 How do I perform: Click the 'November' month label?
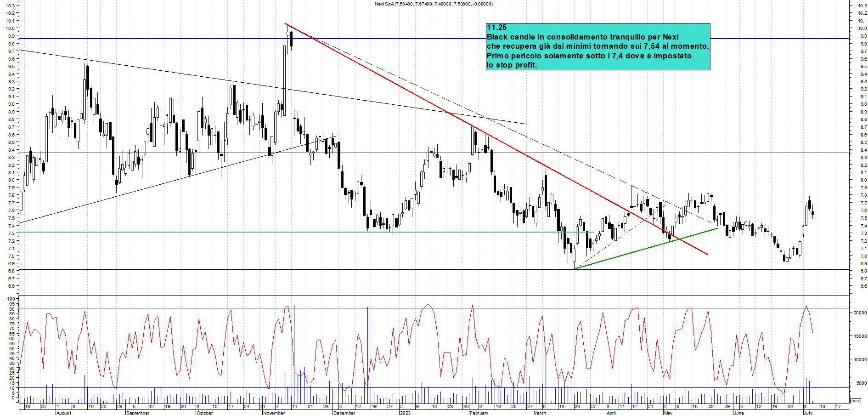[x=274, y=413]
